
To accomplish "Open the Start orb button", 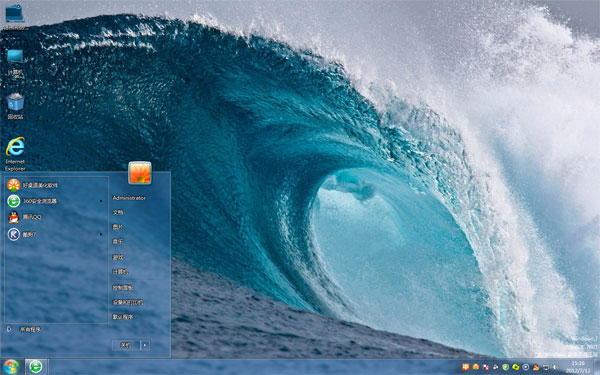I will point(10,367).
